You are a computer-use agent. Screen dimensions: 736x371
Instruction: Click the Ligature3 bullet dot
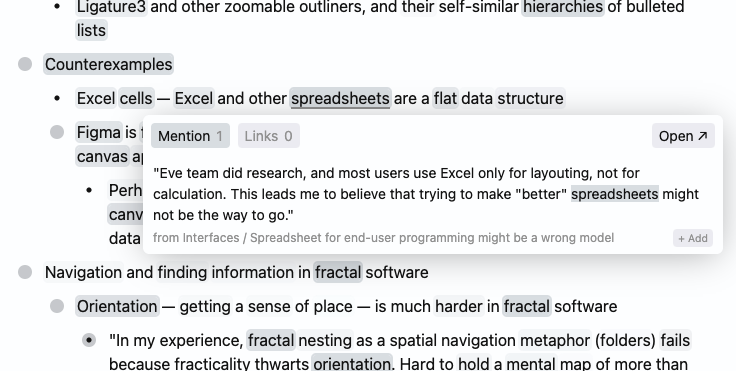pyautogui.click(x=57, y=7)
